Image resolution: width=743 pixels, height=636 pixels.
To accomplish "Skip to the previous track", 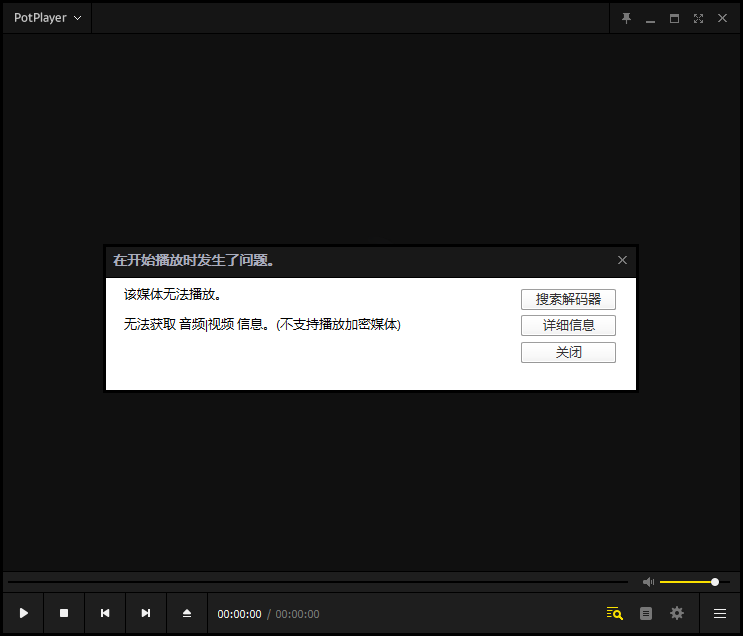I will 105,613.
